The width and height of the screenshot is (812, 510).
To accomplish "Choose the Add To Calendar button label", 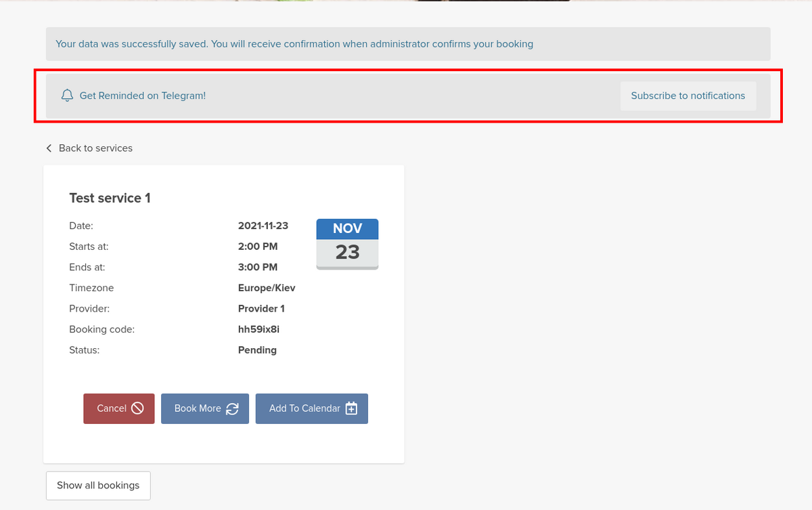I will (304, 408).
